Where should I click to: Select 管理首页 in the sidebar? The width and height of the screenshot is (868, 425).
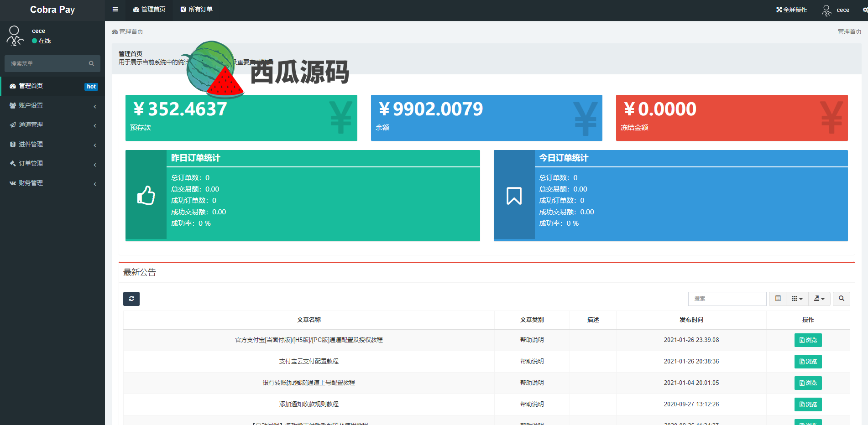[x=31, y=86]
